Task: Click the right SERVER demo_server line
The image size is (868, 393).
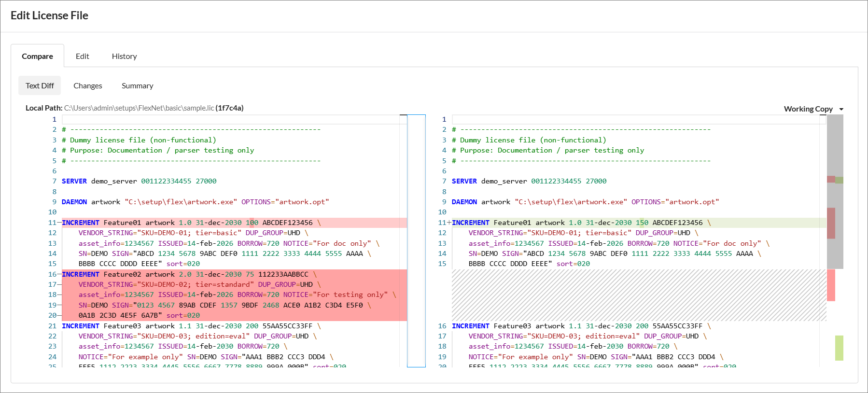Action: pyautogui.click(x=529, y=181)
